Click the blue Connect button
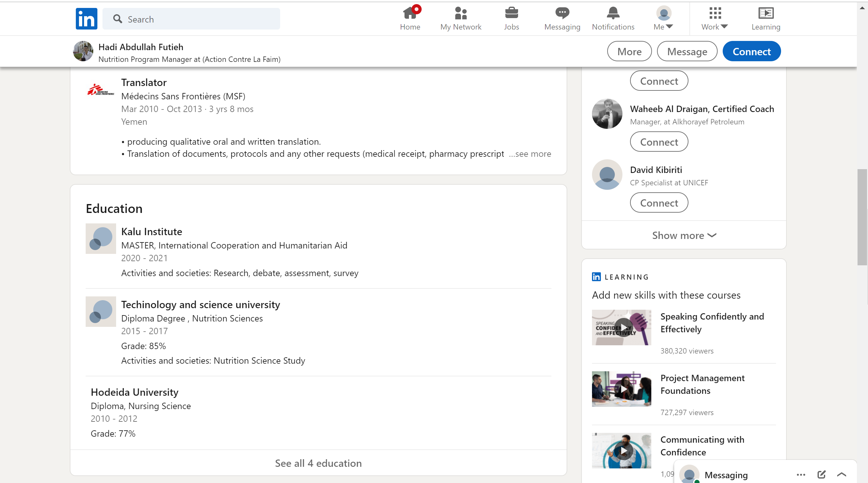 [x=752, y=52]
